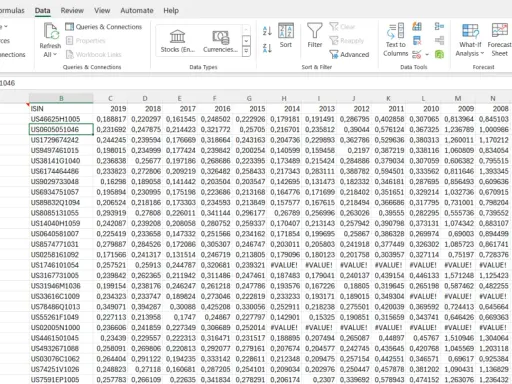Launch Text to Columns wizard
The width and height of the screenshot is (512, 384).
click(x=396, y=40)
